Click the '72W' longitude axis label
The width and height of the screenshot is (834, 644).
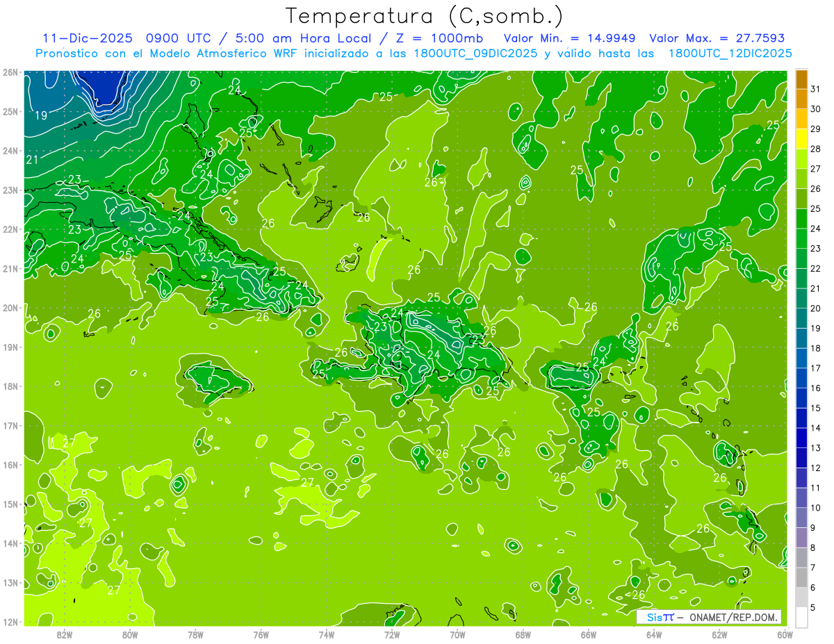point(392,634)
